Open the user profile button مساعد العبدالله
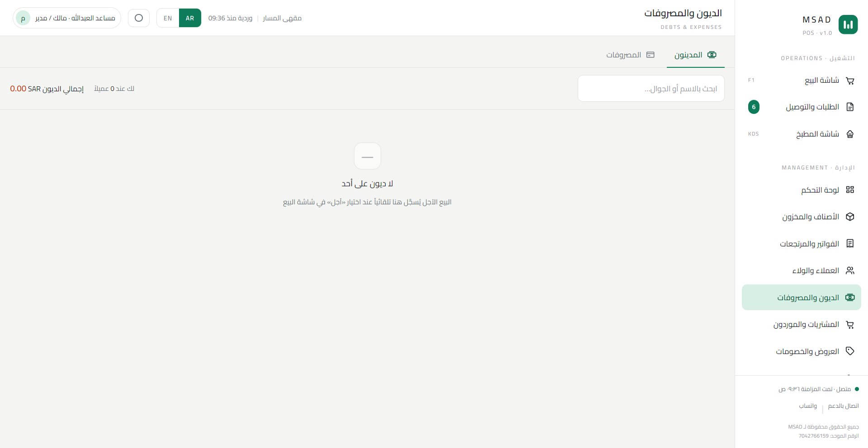Image resolution: width=868 pixels, height=448 pixels. click(67, 18)
